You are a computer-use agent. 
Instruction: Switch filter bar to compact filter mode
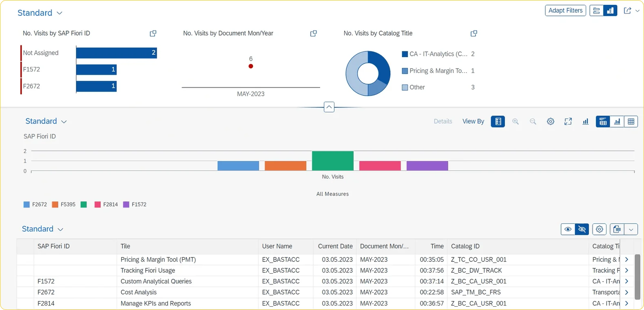click(x=596, y=11)
